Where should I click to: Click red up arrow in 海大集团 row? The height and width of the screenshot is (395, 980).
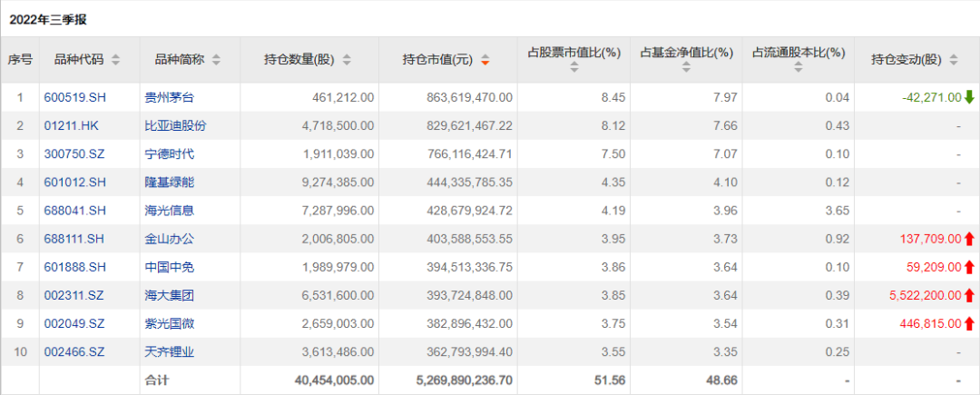pos(969,295)
